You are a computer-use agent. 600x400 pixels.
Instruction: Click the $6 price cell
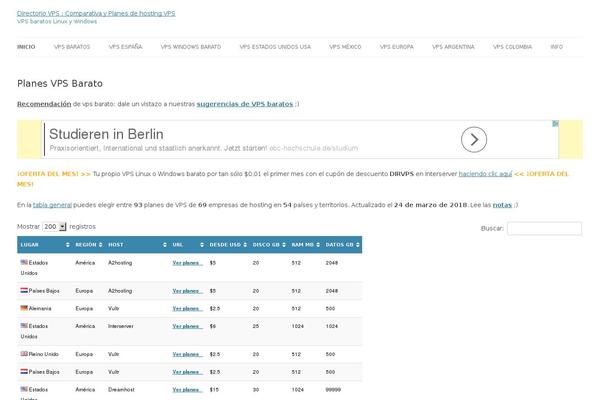click(x=213, y=326)
